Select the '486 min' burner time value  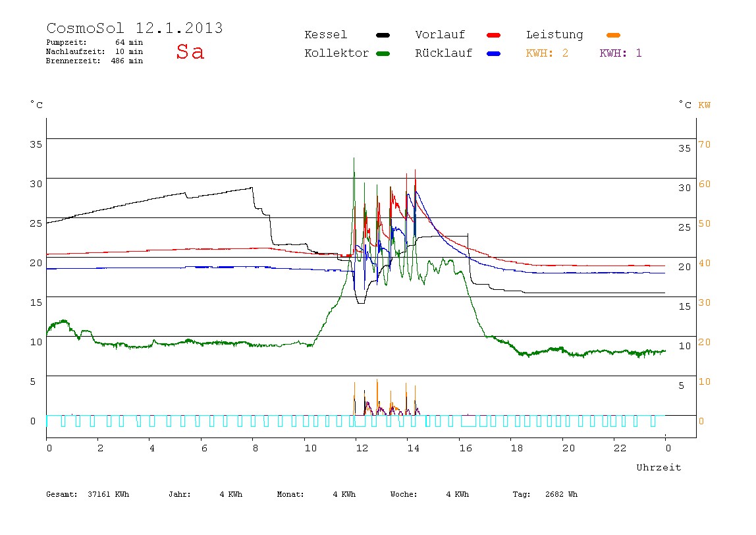click(x=127, y=61)
